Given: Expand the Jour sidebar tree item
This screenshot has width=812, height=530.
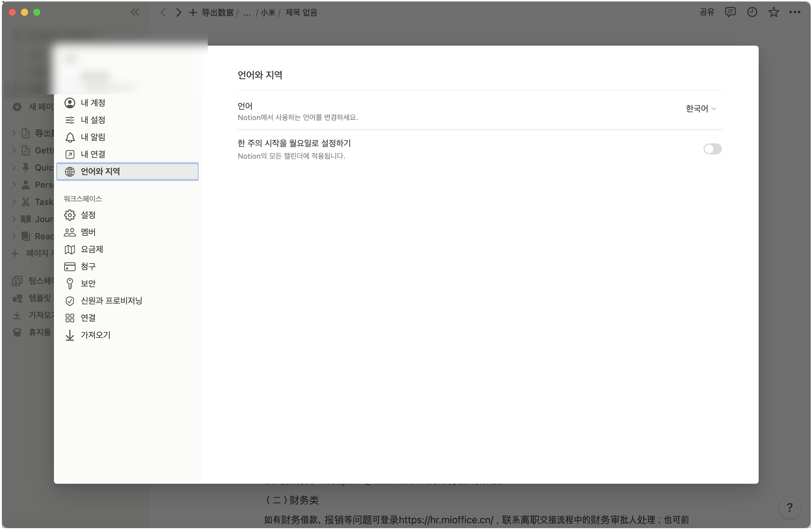Looking at the screenshot, I should [x=14, y=219].
